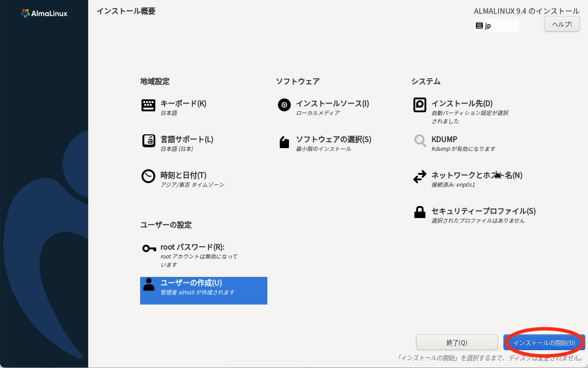588x368 pixels.
Task: Click the システム section heading
Action: (x=426, y=81)
